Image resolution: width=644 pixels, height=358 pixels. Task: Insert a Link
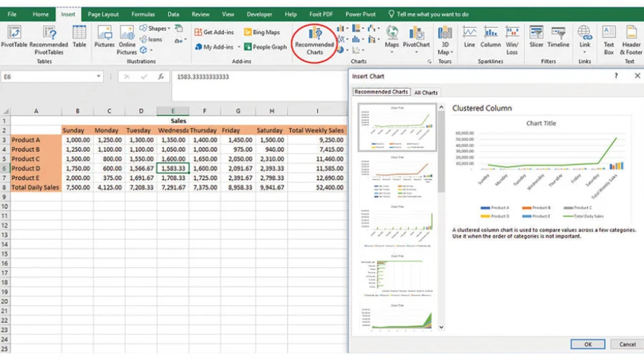pyautogui.click(x=585, y=39)
